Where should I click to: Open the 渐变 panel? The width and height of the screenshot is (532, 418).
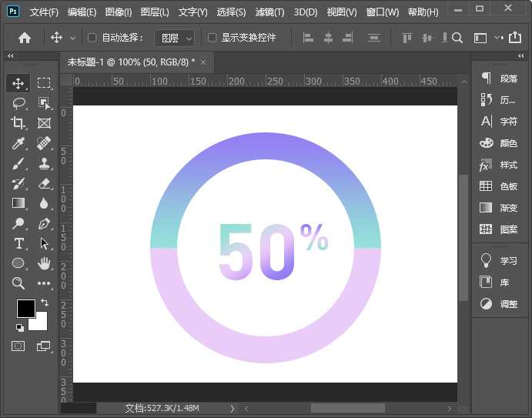click(x=499, y=208)
